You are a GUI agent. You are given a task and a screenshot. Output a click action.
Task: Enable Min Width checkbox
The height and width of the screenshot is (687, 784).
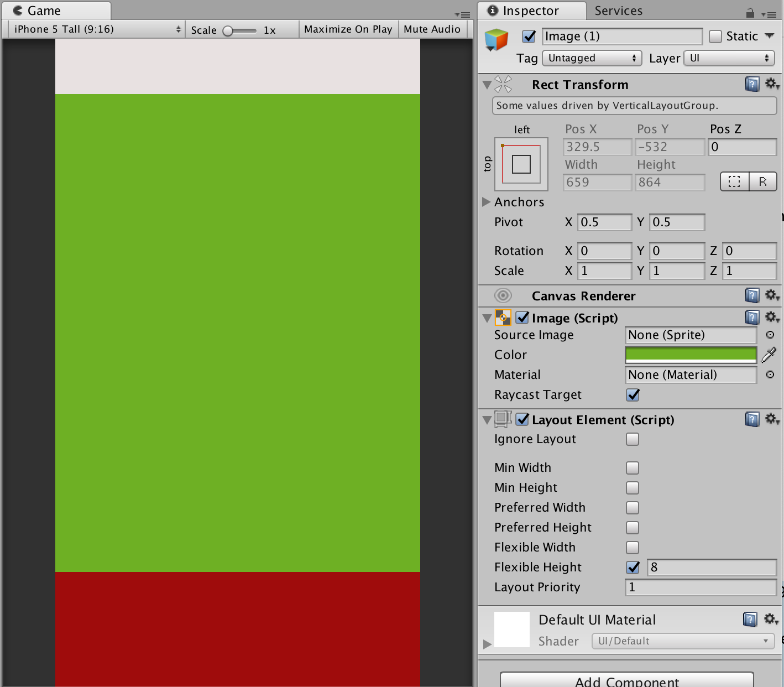pos(633,468)
